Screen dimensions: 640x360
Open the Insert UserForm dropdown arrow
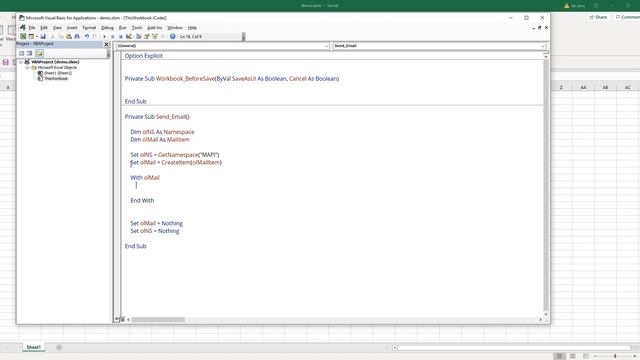37,36
